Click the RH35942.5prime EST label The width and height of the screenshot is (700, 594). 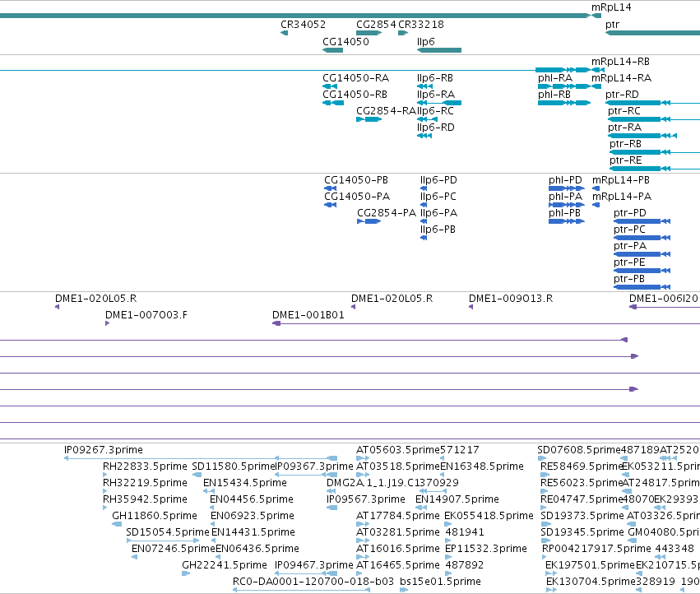(145, 499)
